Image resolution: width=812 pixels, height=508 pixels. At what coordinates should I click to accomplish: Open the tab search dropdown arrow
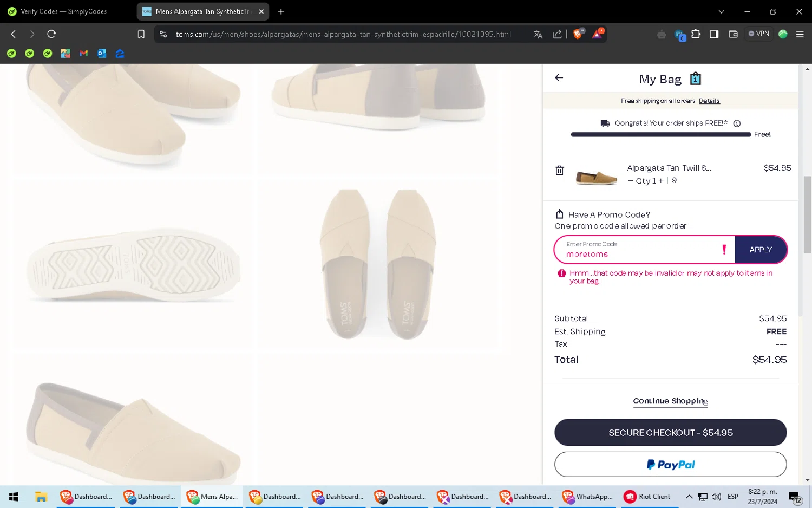click(721, 11)
